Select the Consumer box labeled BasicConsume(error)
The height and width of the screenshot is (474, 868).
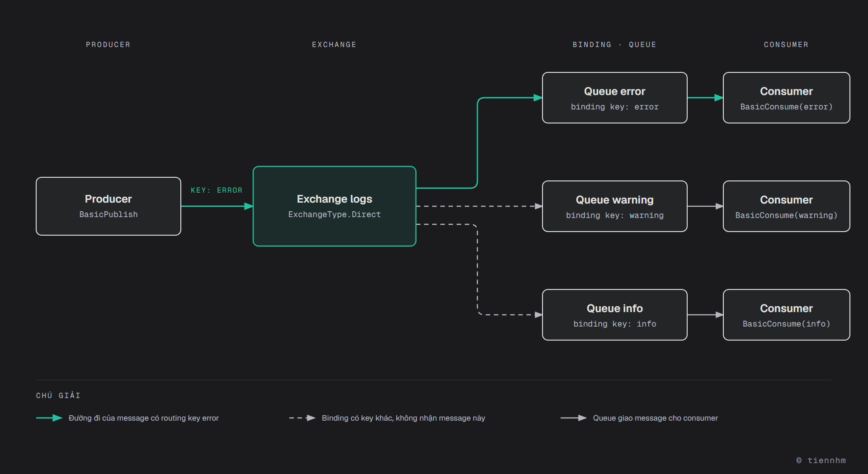pyautogui.click(x=787, y=98)
